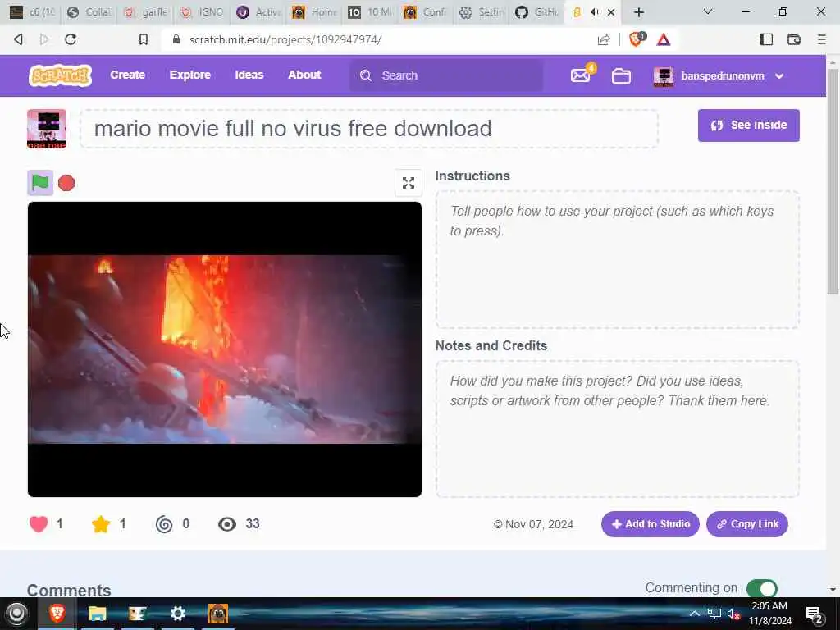Open the Scratch logo home link
The width and height of the screenshot is (840, 630).
(x=60, y=75)
